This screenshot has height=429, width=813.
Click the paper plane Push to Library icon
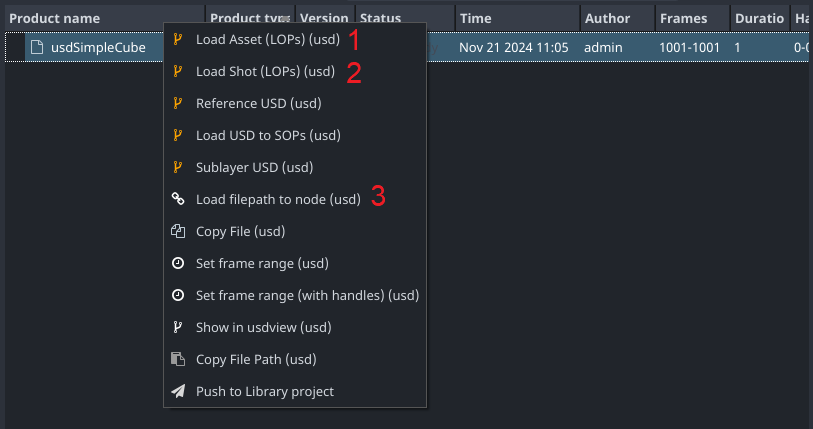pos(178,391)
